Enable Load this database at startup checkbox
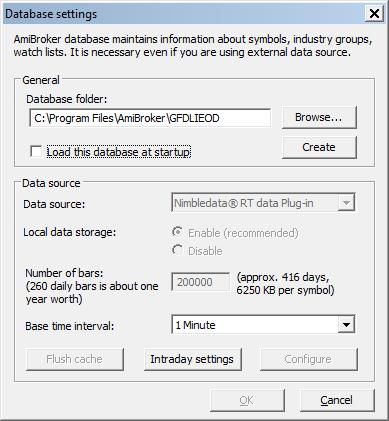This screenshot has width=389, height=421. pyautogui.click(x=36, y=152)
